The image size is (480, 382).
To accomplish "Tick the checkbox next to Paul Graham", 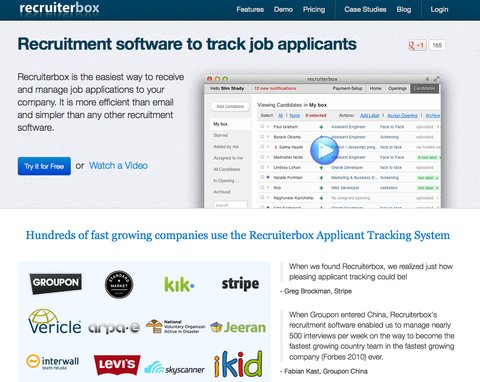I will [262, 126].
